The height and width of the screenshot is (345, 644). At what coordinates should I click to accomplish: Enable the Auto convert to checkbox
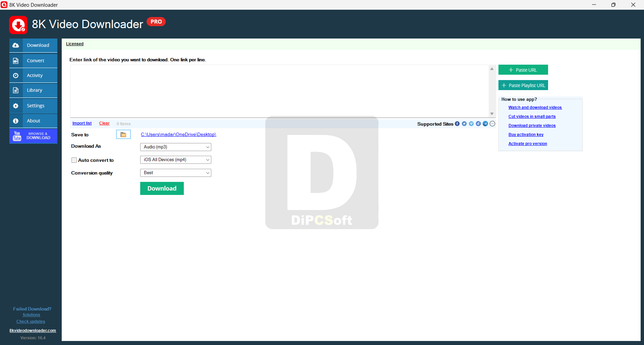coord(74,160)
